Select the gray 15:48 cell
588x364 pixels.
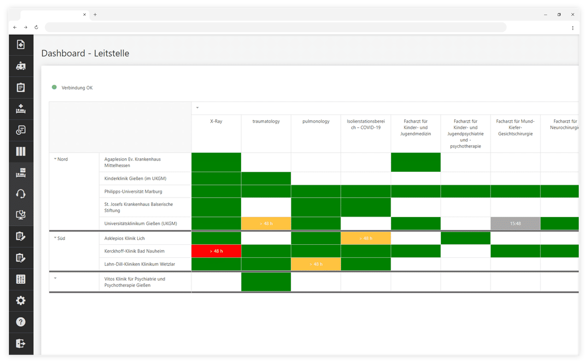515,223
